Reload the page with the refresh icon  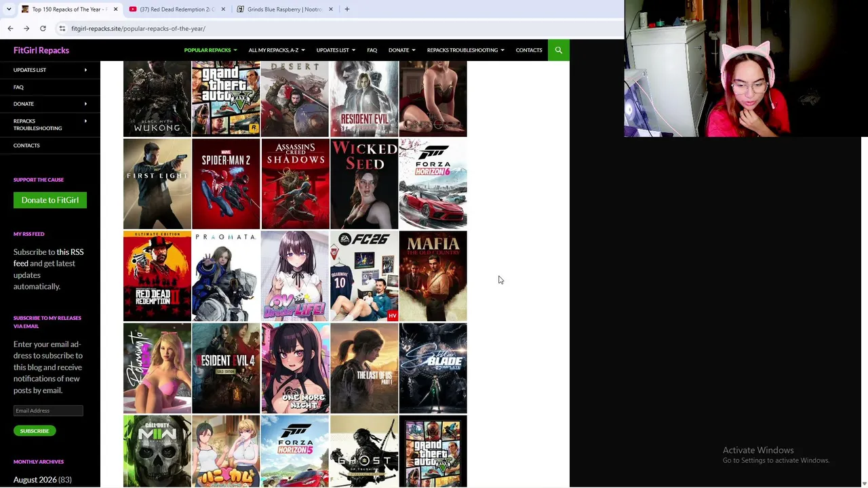43,28
